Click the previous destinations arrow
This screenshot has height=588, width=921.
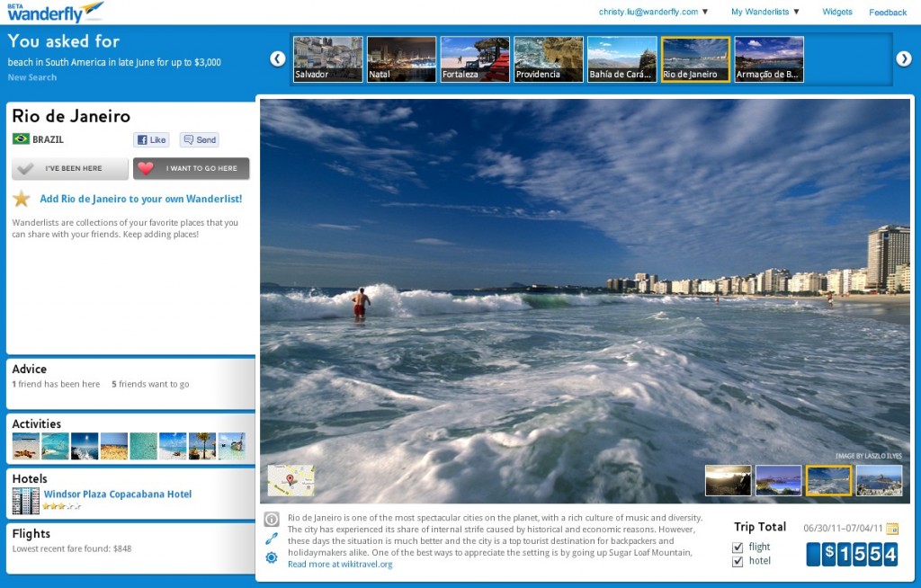point(278,58)
